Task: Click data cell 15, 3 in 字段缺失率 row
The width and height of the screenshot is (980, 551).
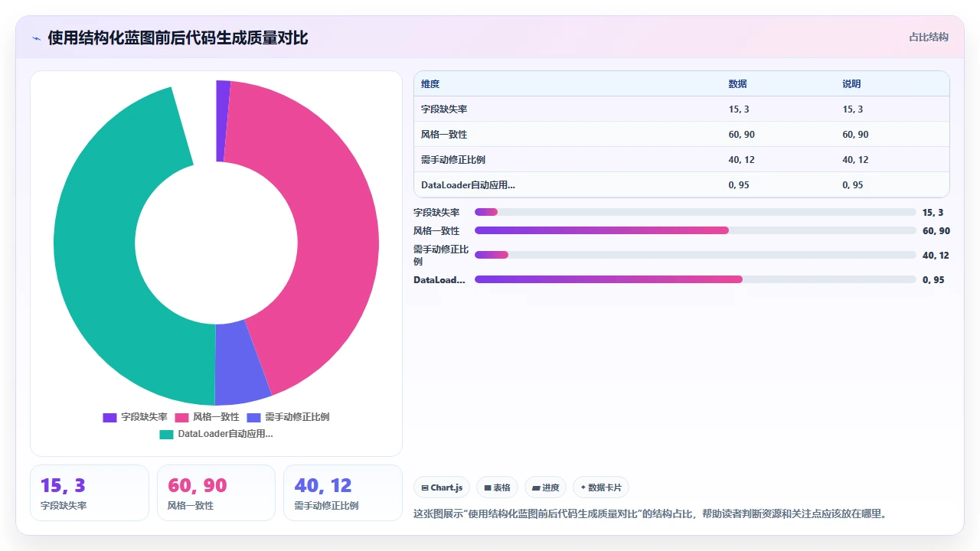Action: (x=739, y=109)
